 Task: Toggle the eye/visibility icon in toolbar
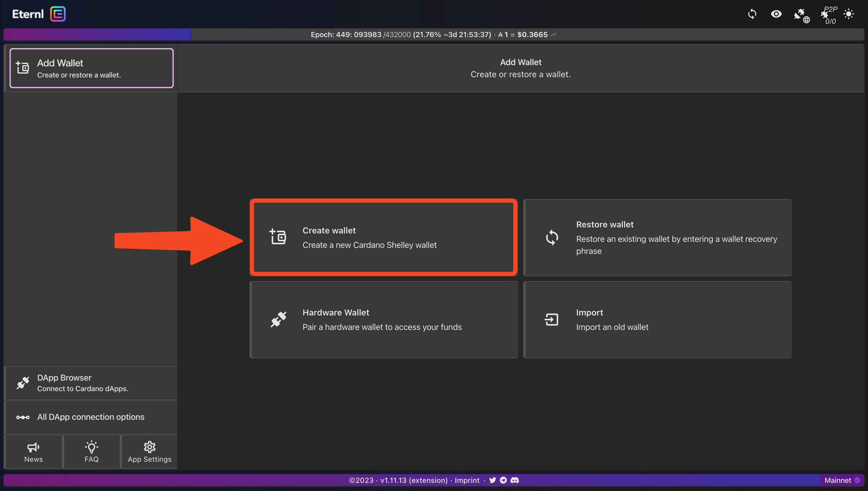pyautogui.click(x=775, y=14)
